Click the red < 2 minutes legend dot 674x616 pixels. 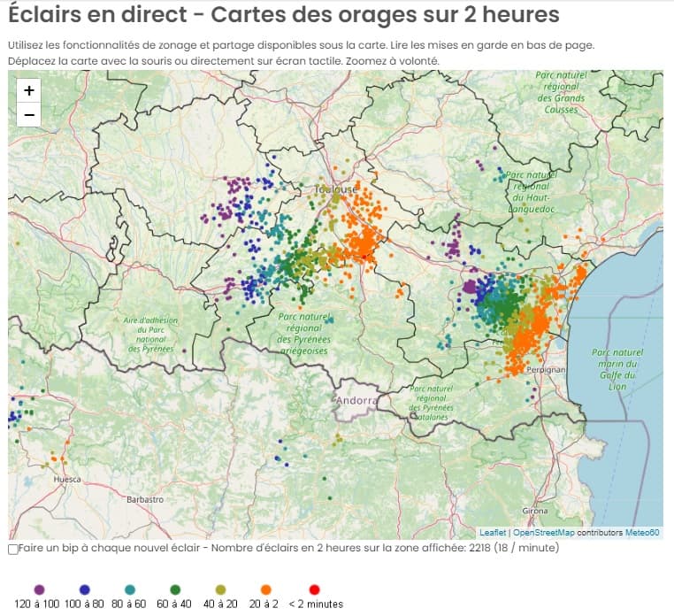pos(314,589)
